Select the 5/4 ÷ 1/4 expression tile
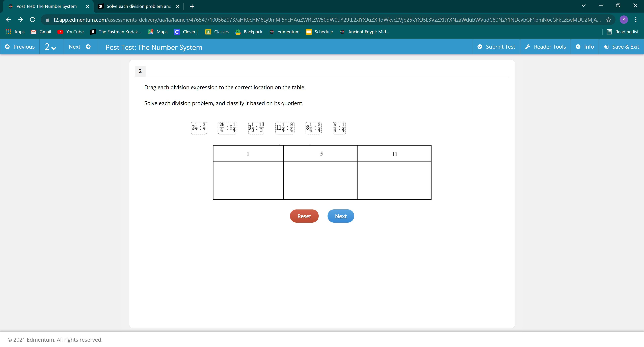This screenshot has width=644, height=347. [339, 128]
